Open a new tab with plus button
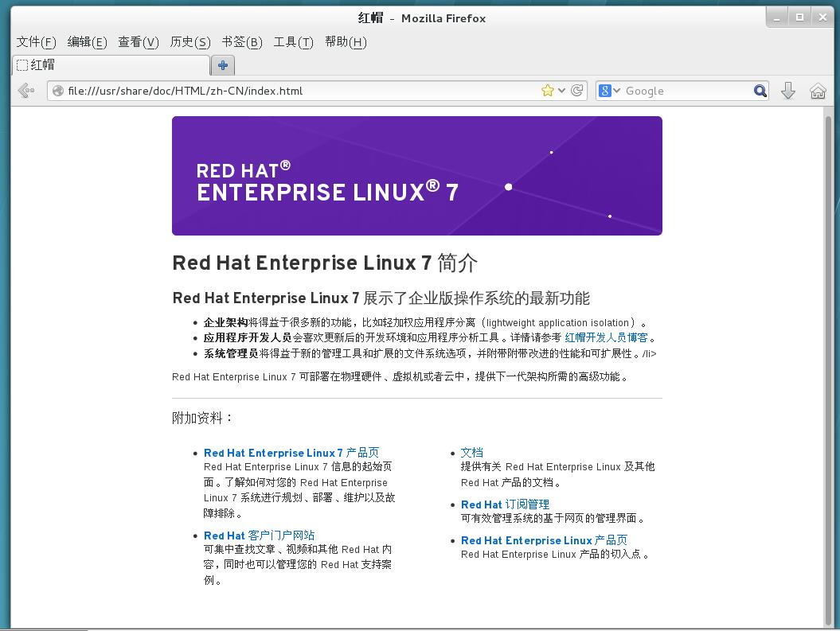The image size is (840, 631). coord(223,65)
